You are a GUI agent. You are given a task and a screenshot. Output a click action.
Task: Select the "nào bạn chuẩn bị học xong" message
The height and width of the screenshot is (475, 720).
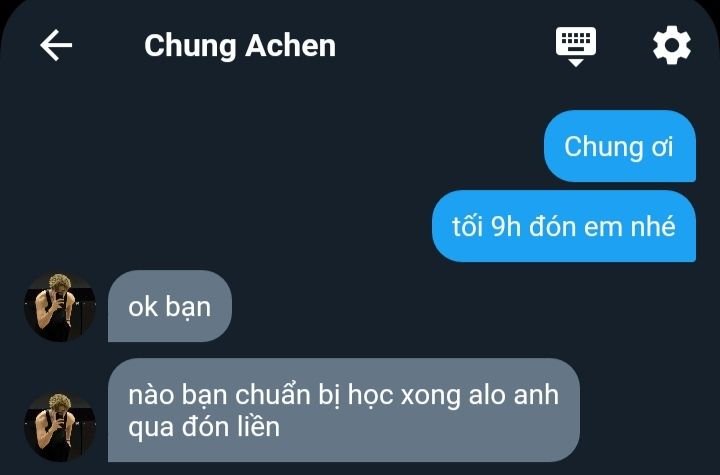pyautogui.click(x=343, y=410)
